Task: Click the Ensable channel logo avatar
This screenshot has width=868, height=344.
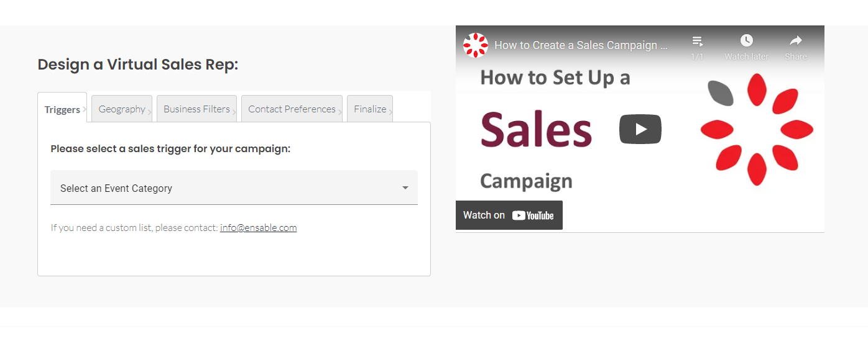Action: (x=476, y=45)
